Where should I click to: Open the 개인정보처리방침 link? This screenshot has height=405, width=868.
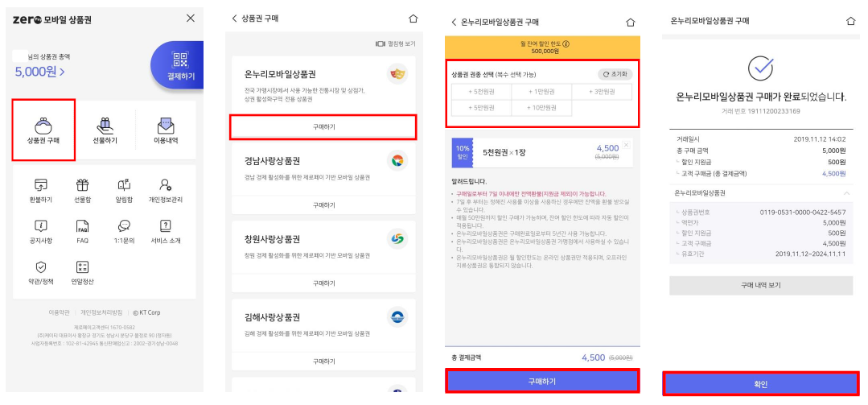[x=102, y=312]
